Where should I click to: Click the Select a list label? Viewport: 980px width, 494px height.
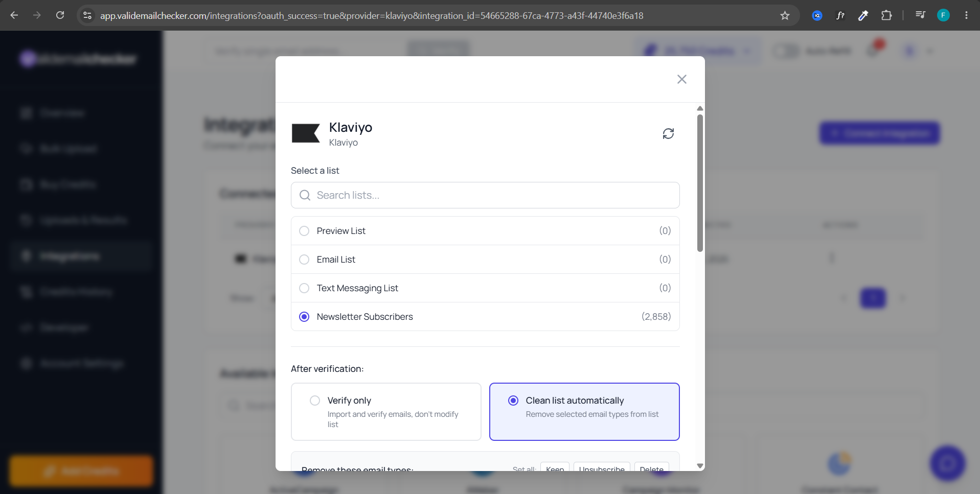315,171
